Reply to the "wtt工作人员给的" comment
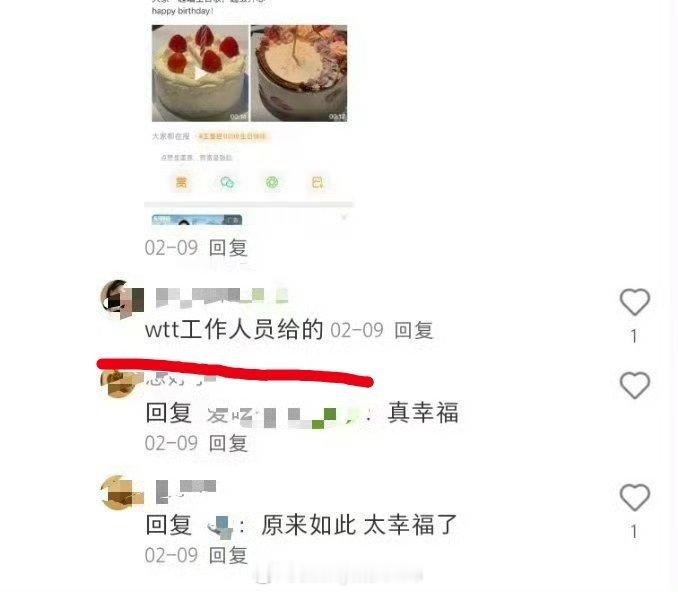The height and width of the screenshot is (592, 678). [x=413, y=330]
